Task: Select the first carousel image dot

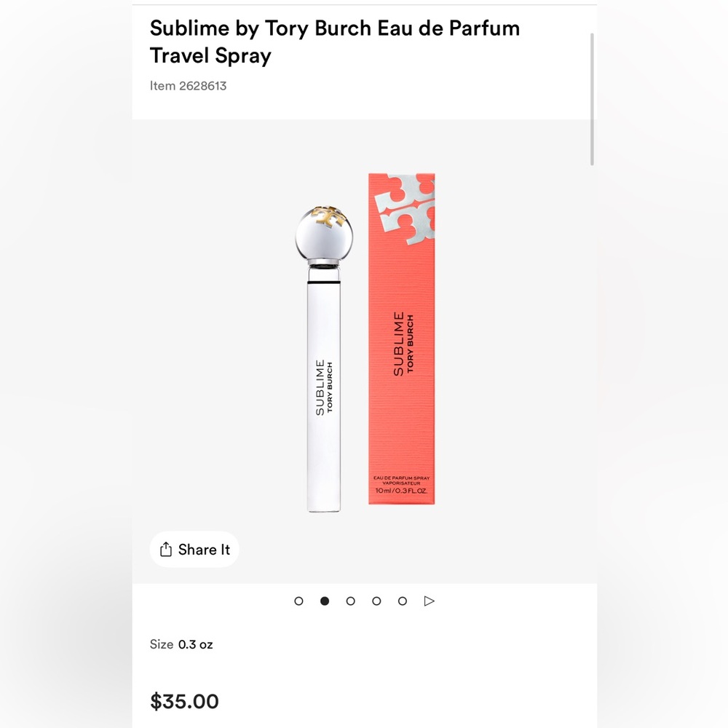Action: [x=298, y=601]
